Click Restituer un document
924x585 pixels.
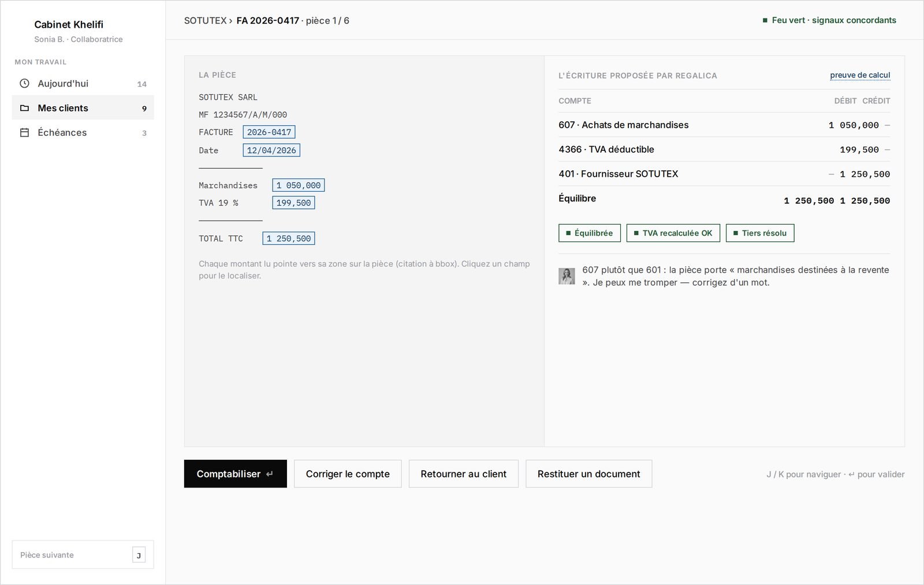pos(588,474)
